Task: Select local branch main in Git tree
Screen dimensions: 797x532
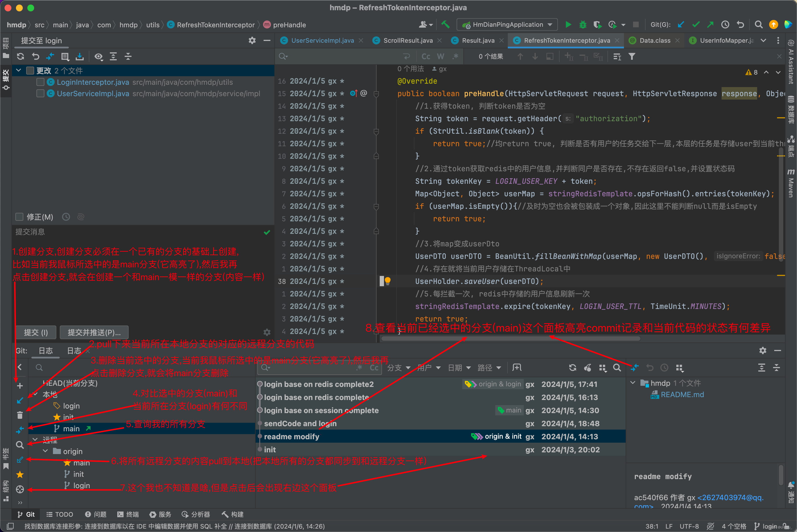Action: (x=71, y=428)
